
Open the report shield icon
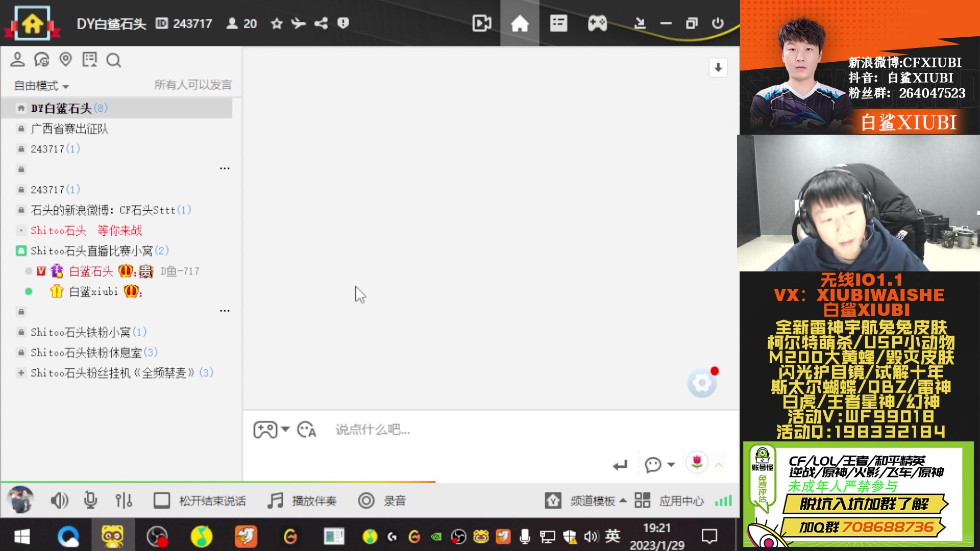pyautogui.click(x=343, y=23)
